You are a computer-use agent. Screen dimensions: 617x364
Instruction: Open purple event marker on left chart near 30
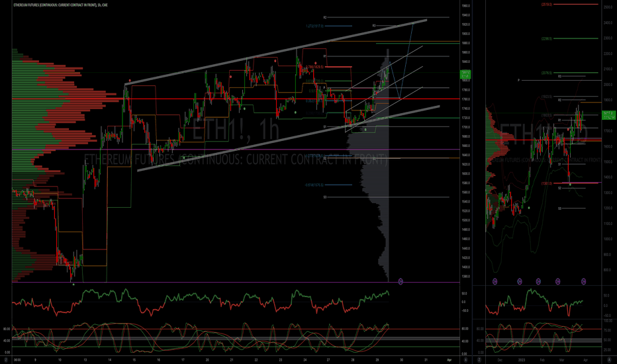(x=401, y=281)
